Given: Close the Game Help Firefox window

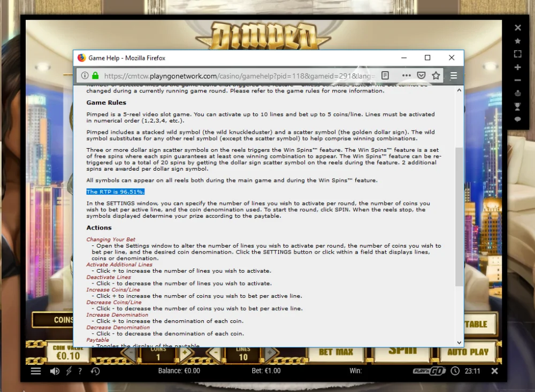Looking at the screenshot, I should [452, 58].
